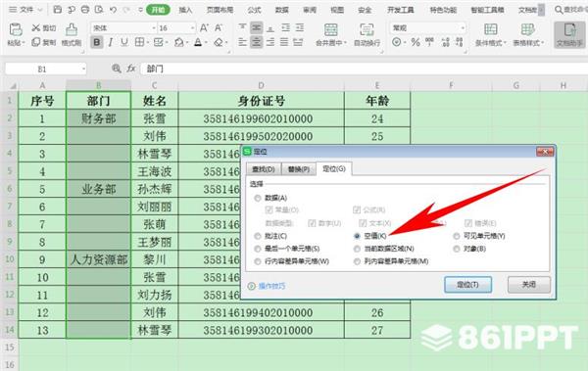Click the Percent style icon
Image resolution: width=588 pixels, height=371 pixels.
click(416, 42)
